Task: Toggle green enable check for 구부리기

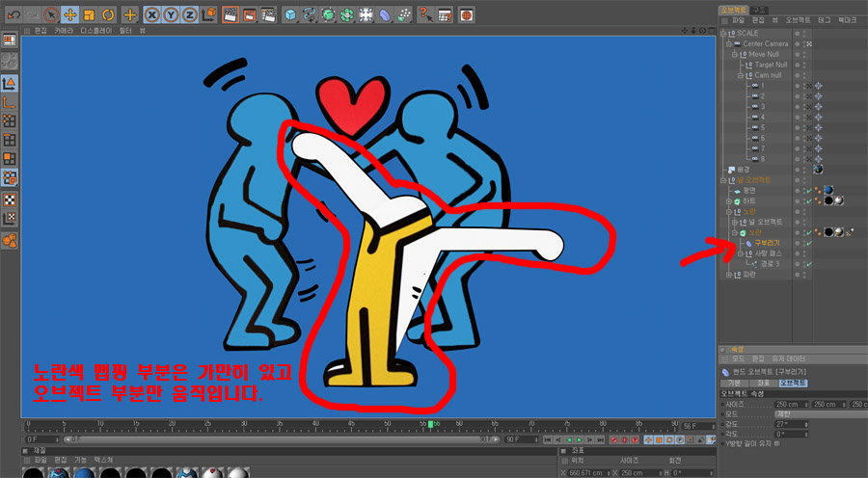Action: 809,244
